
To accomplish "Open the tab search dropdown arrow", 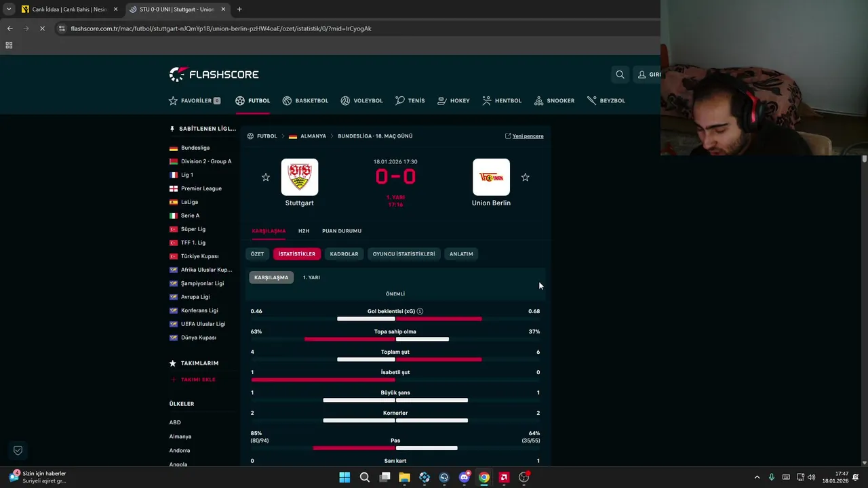I will (9, 9).
